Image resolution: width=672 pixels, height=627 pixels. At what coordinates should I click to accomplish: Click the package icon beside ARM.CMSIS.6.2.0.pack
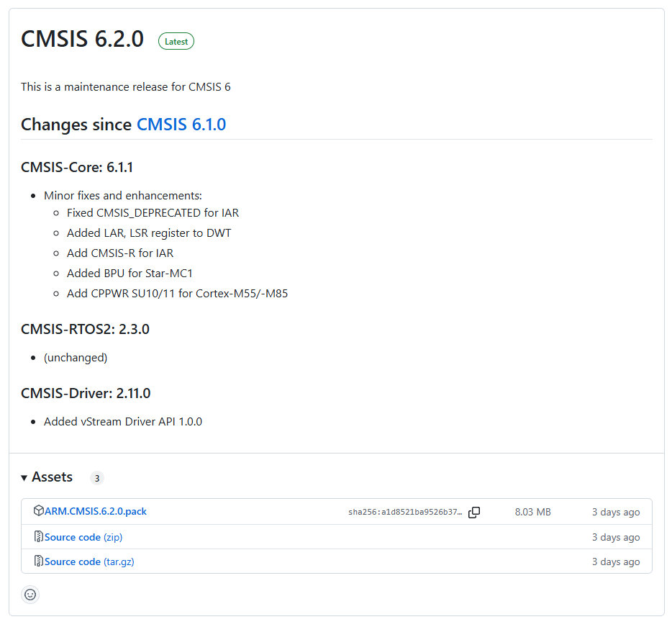tap(39, 511)
